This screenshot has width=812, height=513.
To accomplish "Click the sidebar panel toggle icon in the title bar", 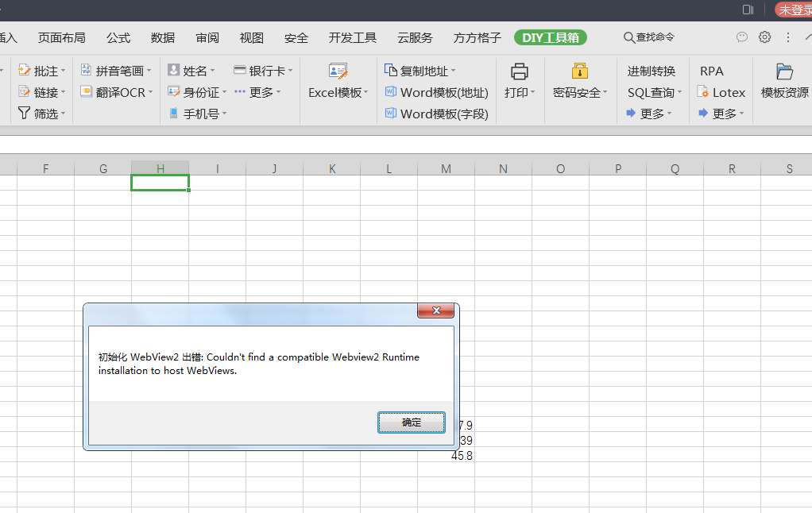I will (748, 10).
